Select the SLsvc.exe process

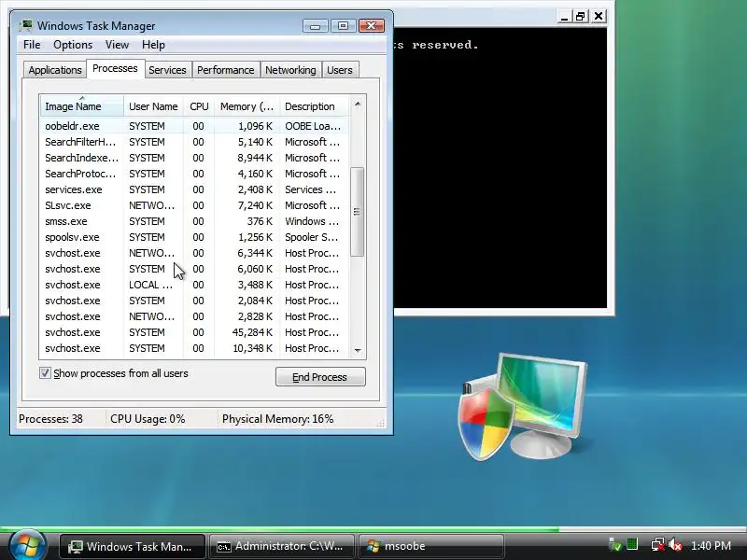pos(194,205)
